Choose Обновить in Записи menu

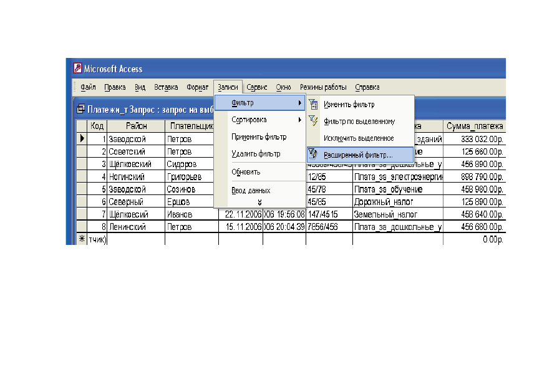click(x=259, y=172)
